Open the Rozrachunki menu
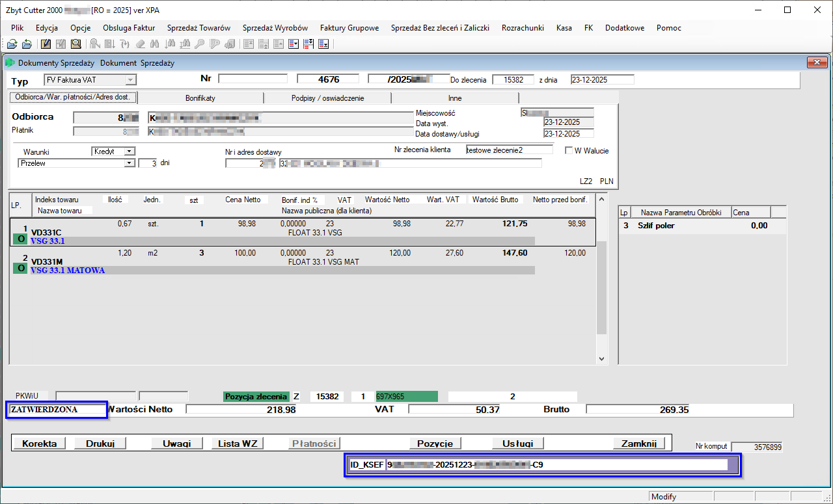This screenshot has height=504, width=833. 523,28
